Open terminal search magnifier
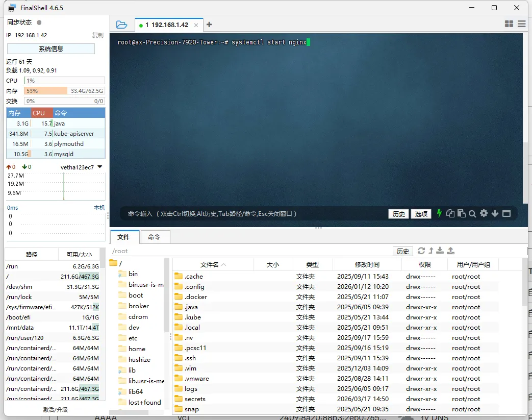The width and height of the screenshot is (532, 420). [472, 213]
